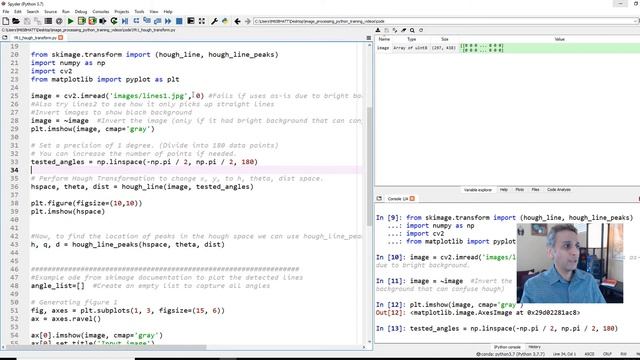Switch to the Plots pane tab
The height and width of the screenshot is (360, 640).
pyautogui.click(x=520, y=190)
